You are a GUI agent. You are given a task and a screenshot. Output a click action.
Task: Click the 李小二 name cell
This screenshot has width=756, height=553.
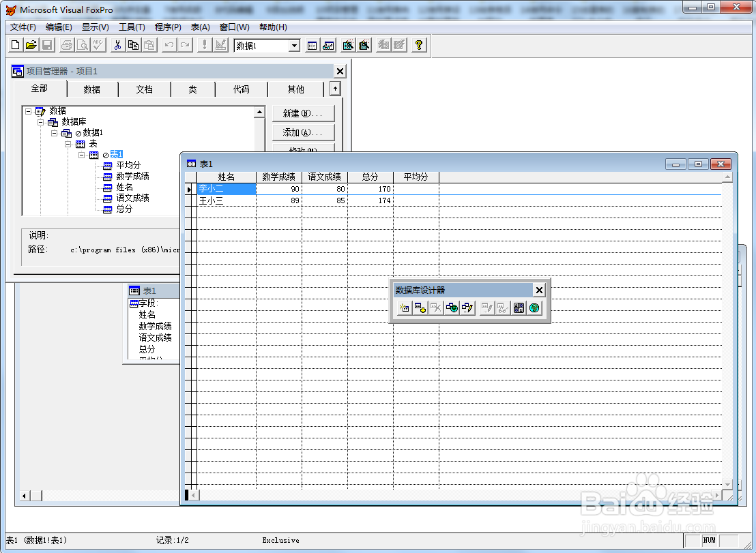(x=226, y=189)
